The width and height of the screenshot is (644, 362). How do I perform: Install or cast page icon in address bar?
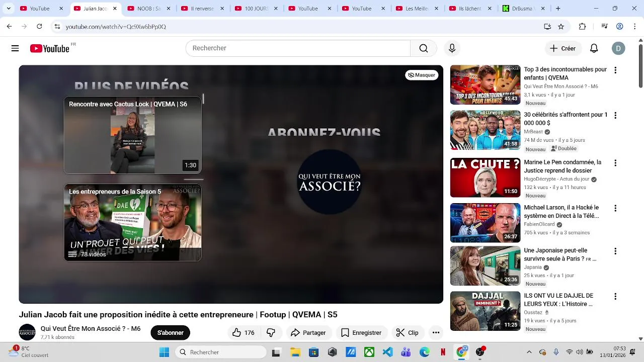pyautogui.click(x=547, y=27)
